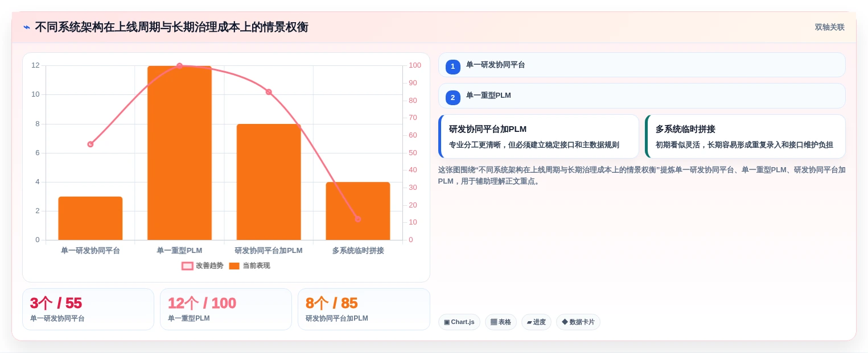Click the 3个 / 55 stat card
Image resolution: width=868 pixels, height=353 pixels.
[88, 309]
